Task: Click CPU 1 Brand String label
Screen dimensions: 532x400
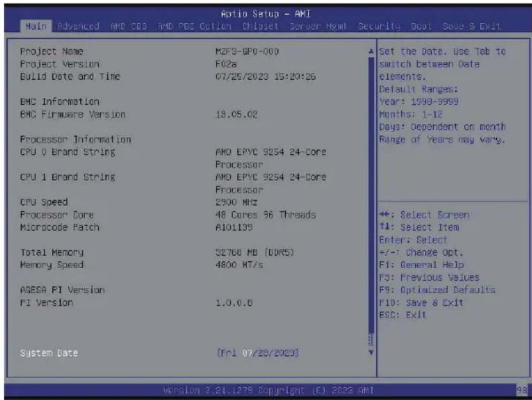Action: pos(68,177)
